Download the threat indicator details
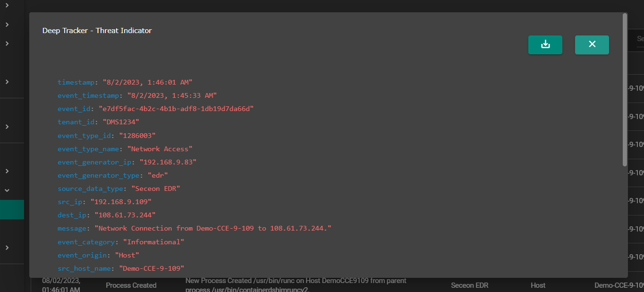The image size is (644, 292). [545, 44]
